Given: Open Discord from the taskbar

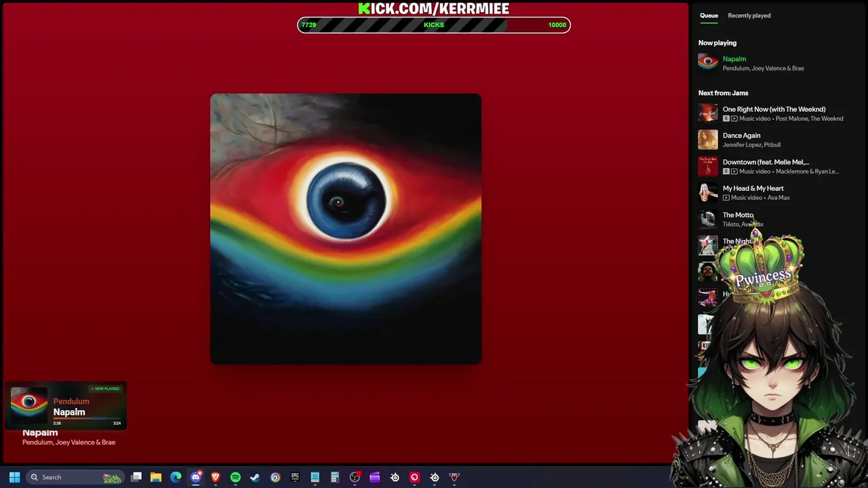Looking at the screenshot, I should pos(196,477).
